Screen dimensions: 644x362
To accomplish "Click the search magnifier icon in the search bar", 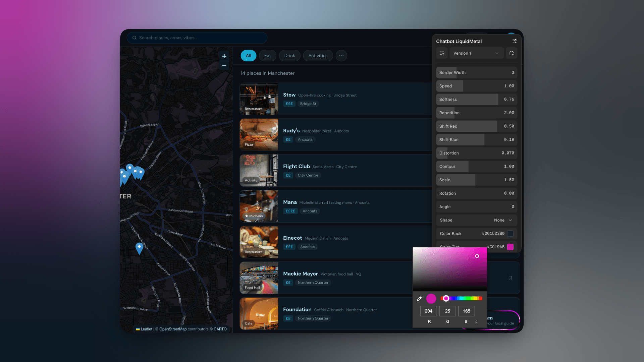I will point(135,38).
